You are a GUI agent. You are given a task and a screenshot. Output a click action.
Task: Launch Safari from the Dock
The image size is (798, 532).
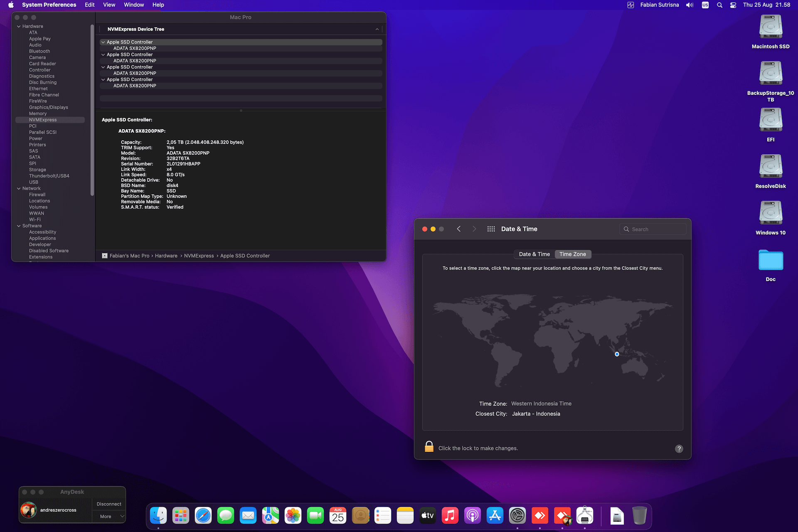click(203, 516)
